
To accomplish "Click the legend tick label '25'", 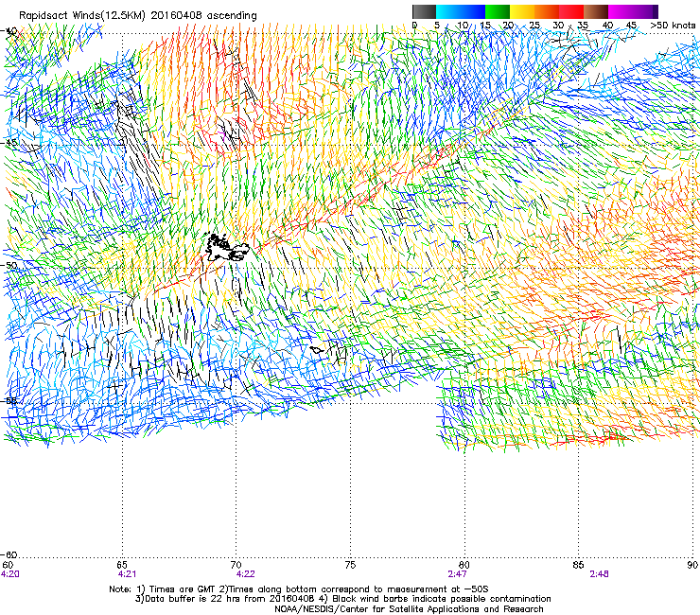I will (x=534, y=26).
